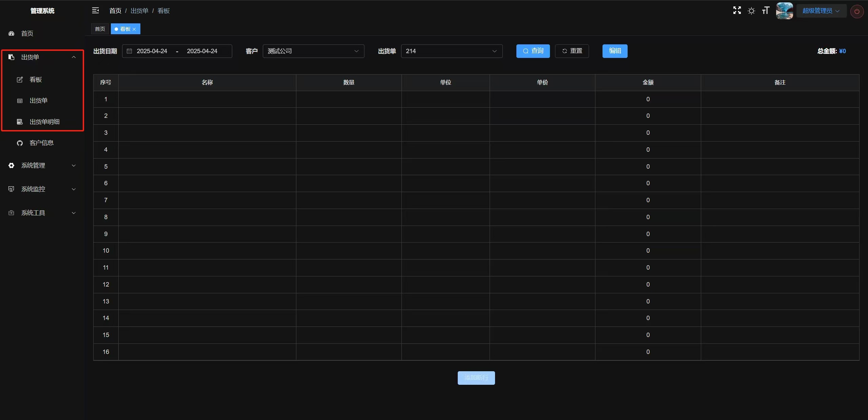
Task: Open 超级管理员 user dropdown
Action: (x=821, y=11)
